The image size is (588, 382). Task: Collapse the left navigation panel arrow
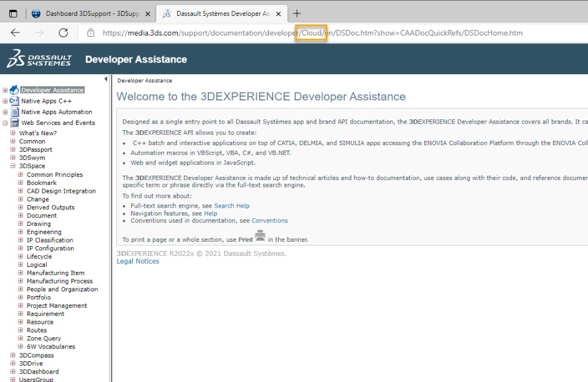point(106,79)
